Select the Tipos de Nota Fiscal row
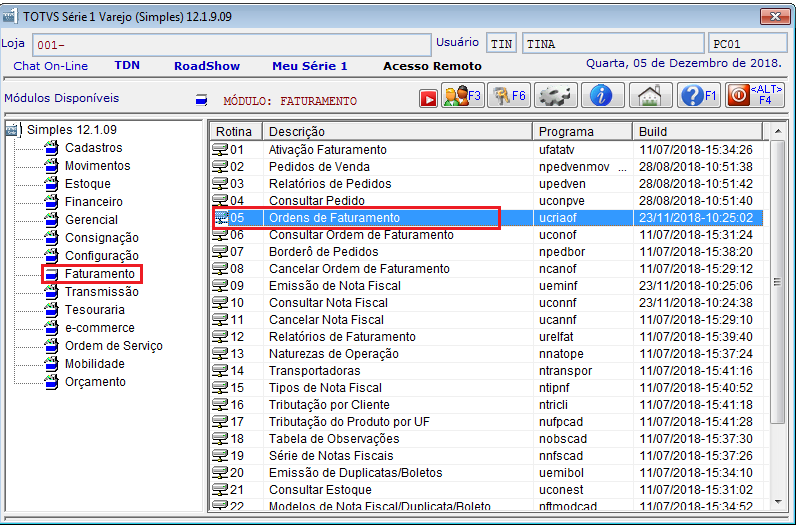The image size is (797, 525). coord(487,388)
